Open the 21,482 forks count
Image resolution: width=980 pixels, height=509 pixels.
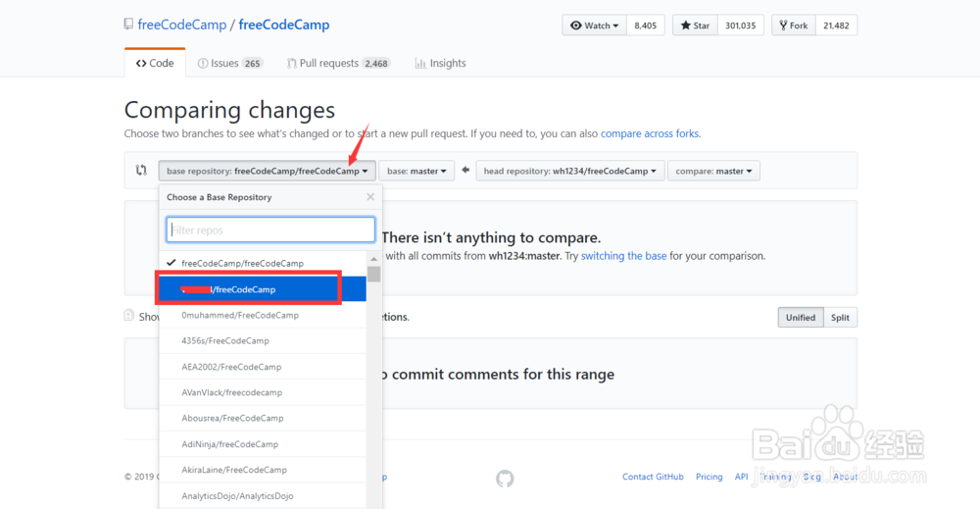pyautogui.click(x=836, y=25)
